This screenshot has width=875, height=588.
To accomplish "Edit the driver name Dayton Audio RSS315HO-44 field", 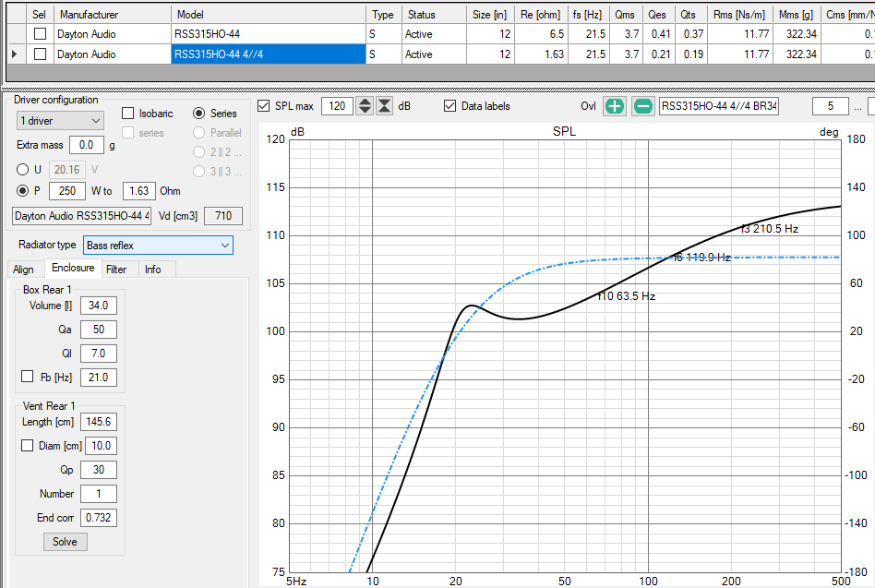I will 81,216.
